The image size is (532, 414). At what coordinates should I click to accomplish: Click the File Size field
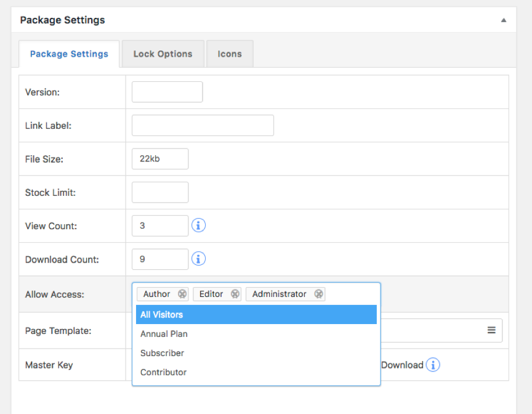tap(160, 158)
